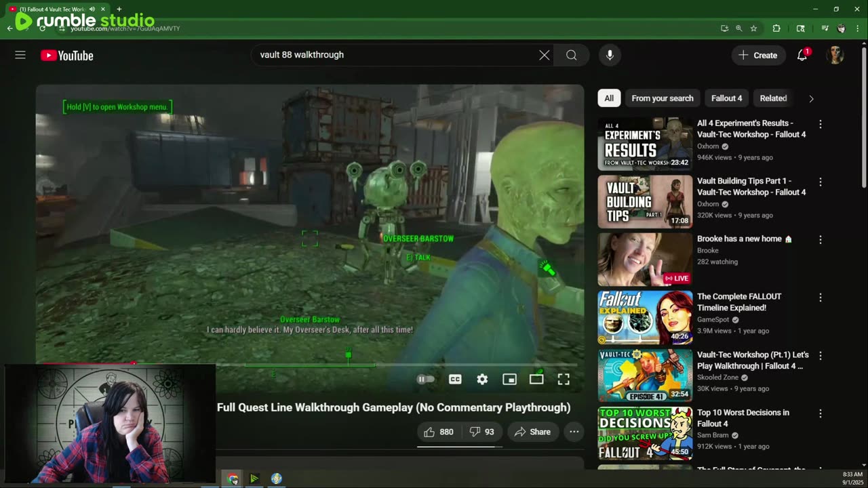Open the video title Full Quest Line Walkthrough
Viewport: 868px width, 488px height.
(394, 407)
